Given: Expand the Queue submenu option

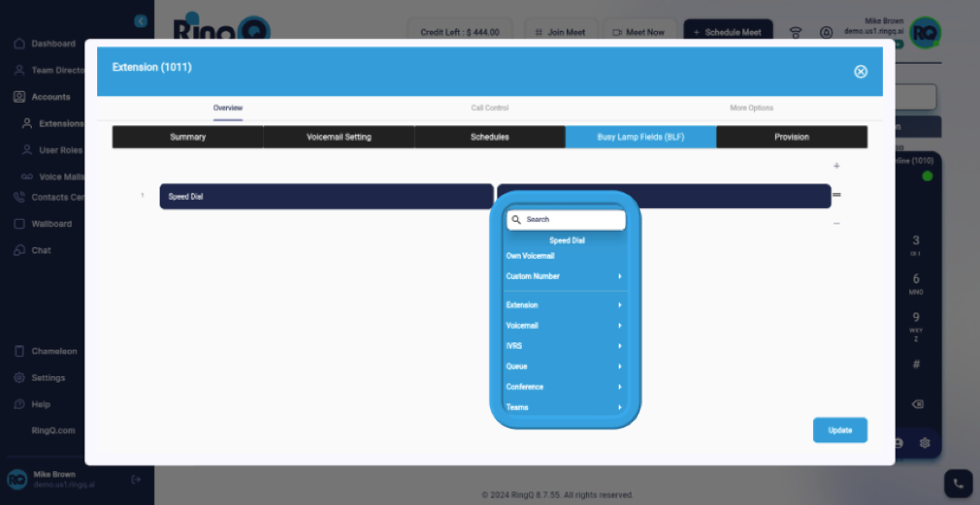Looking at the screenshot, I should pos(563,366).
